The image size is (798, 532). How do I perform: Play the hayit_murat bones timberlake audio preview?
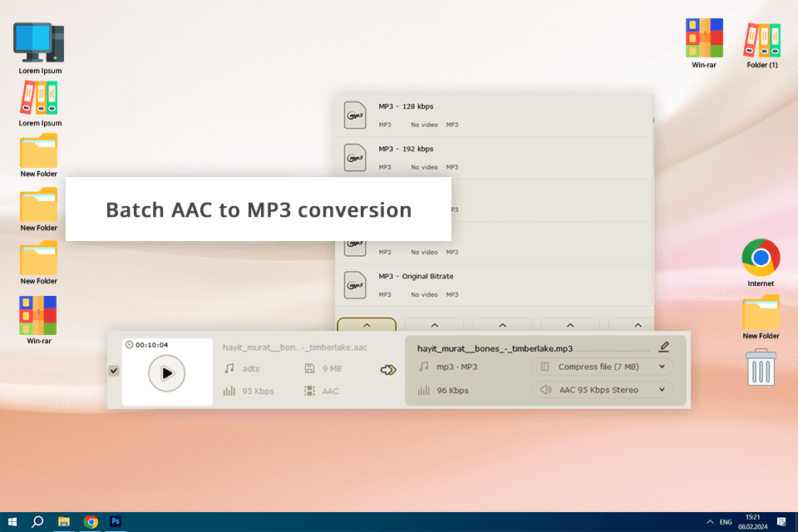[x=166, y=373]
